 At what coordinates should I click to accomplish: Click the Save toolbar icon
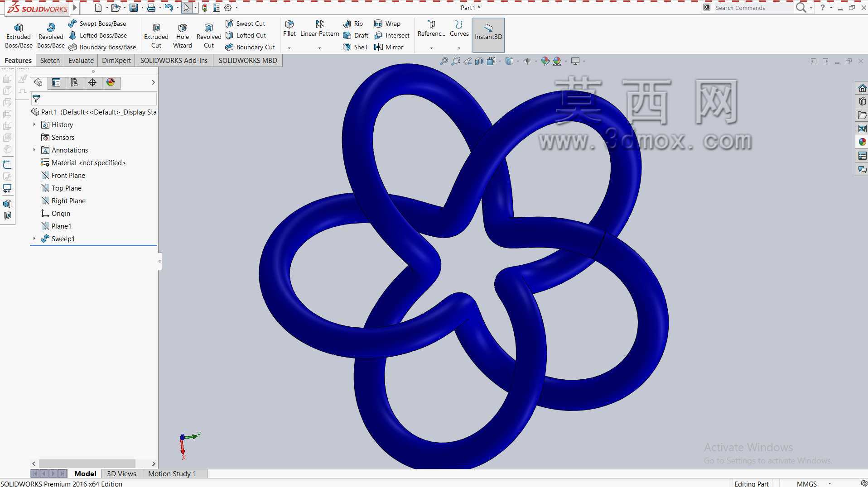[x=133, y=8]
